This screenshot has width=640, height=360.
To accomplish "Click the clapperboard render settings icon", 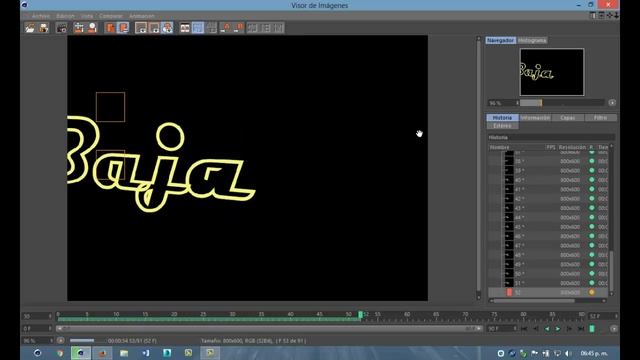I will click(61, 28).
